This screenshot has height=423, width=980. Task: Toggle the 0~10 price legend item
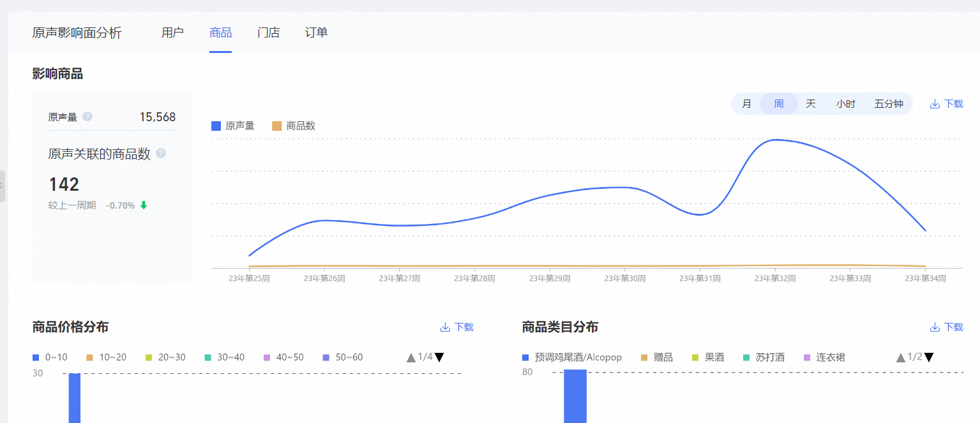click(50, 357)
